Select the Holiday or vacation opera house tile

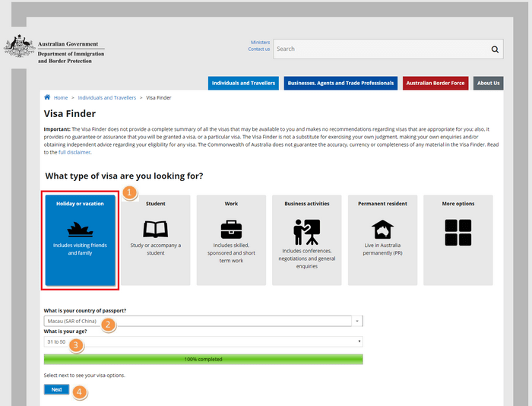(x=80, y=230)
